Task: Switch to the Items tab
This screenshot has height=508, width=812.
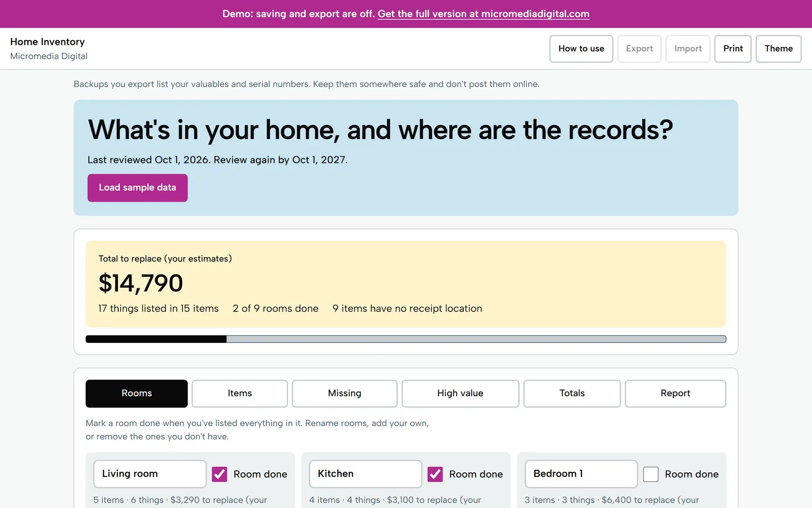Action: click(240, 394)
